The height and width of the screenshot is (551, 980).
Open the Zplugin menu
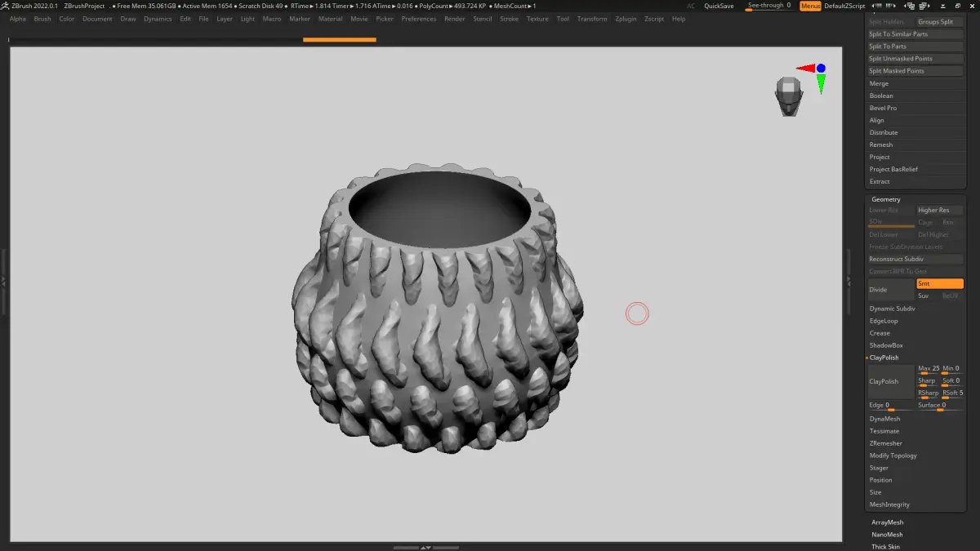pyautogui.click(x=626, y=19)
